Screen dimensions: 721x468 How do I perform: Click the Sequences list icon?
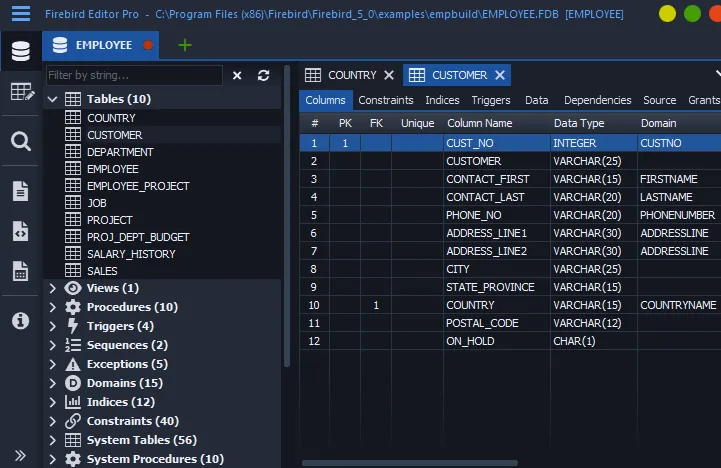73,345
